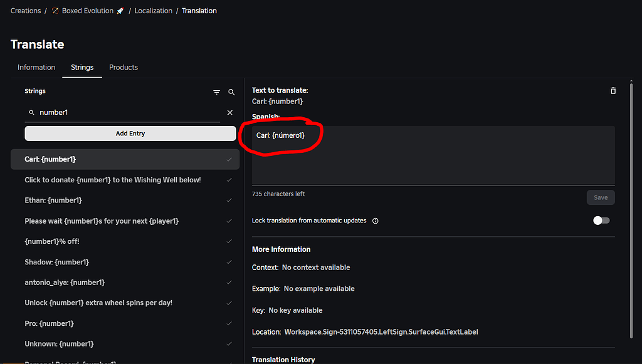Click the Add Entry button
The image size is (642, 364).
tap(130, 133)
